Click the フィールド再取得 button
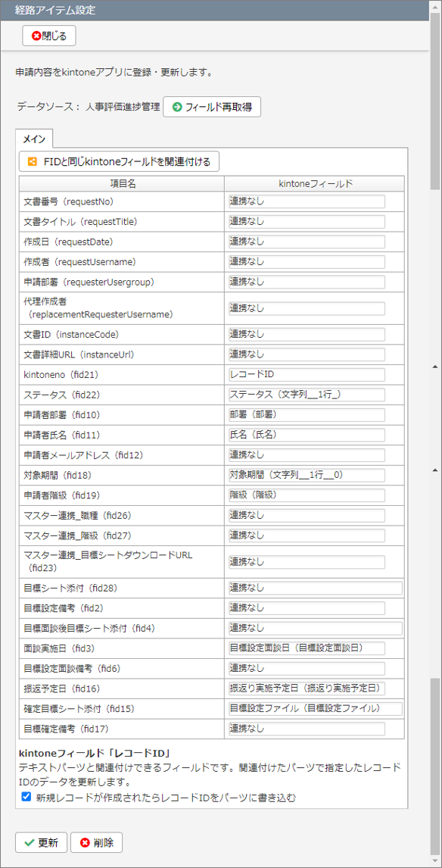 (x=212, y=107)
